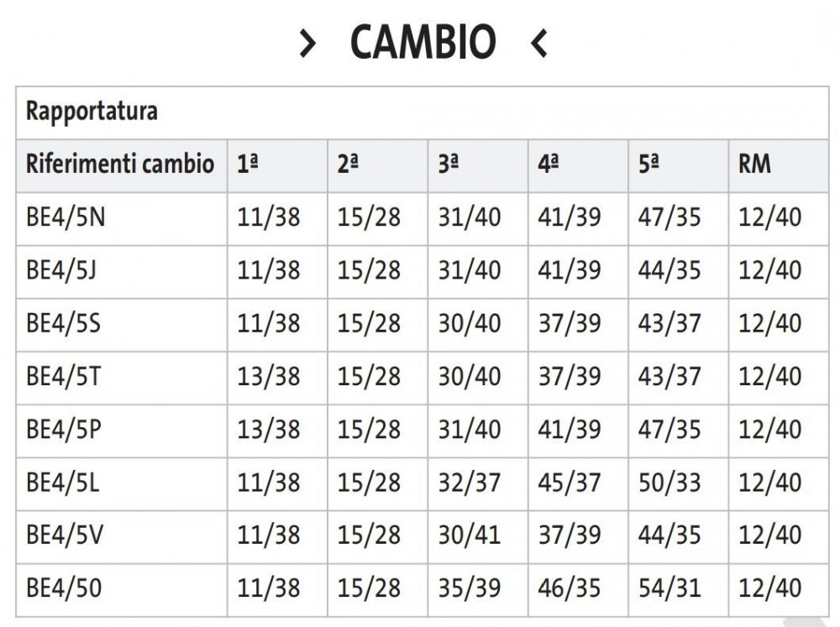Select the 32/37 third gear cell

pyautogui.click(x=469, y=483)
